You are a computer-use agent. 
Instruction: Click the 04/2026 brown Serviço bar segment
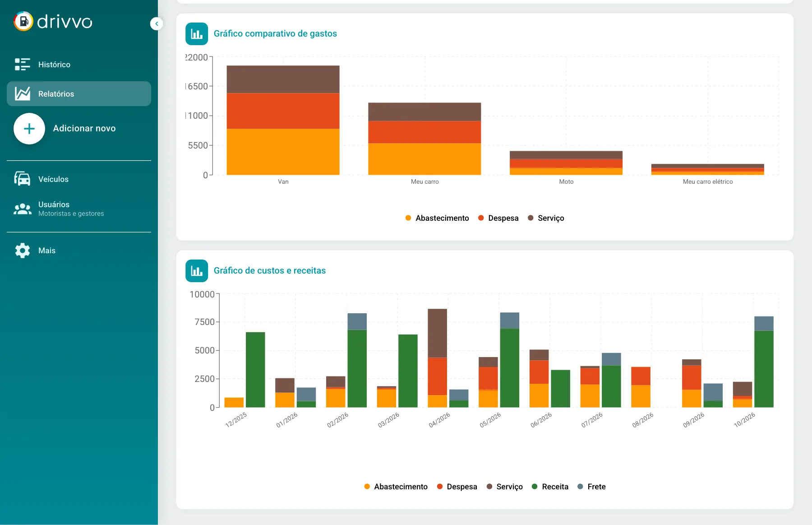coord(438,333)
